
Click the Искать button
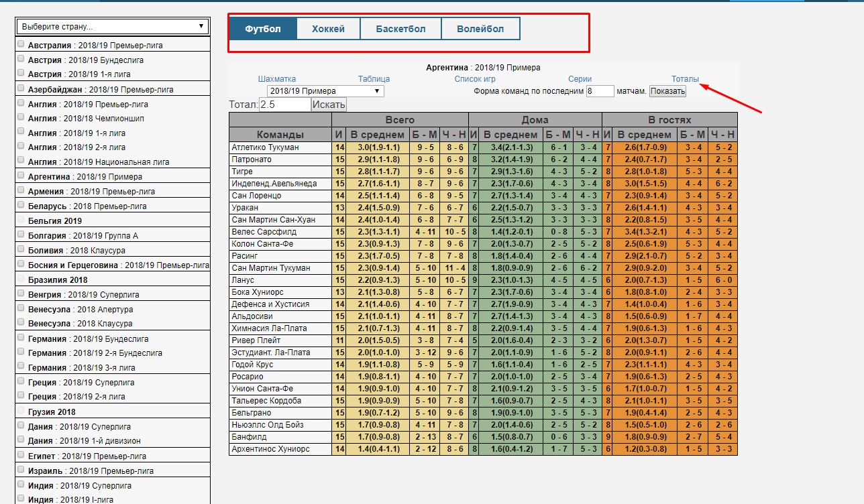tap(329, 105)
